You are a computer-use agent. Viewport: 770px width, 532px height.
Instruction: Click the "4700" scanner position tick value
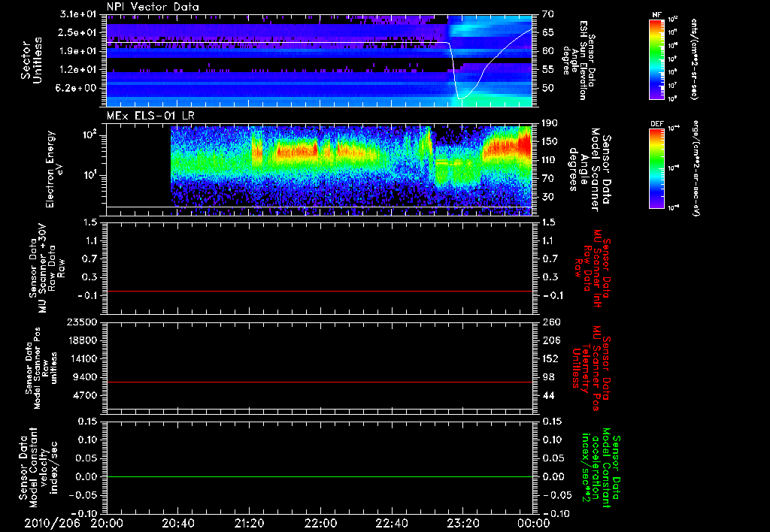click(x=84, y=395)
